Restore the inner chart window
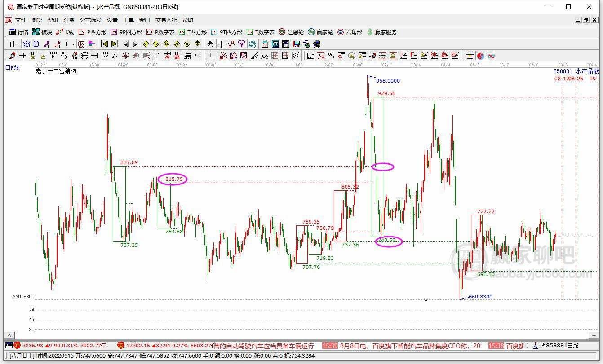This screenshot has height=364, width=603. (586, 20)
